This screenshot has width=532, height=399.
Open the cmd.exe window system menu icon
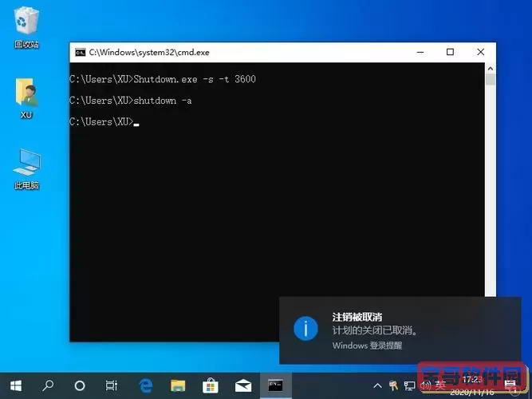81,53
